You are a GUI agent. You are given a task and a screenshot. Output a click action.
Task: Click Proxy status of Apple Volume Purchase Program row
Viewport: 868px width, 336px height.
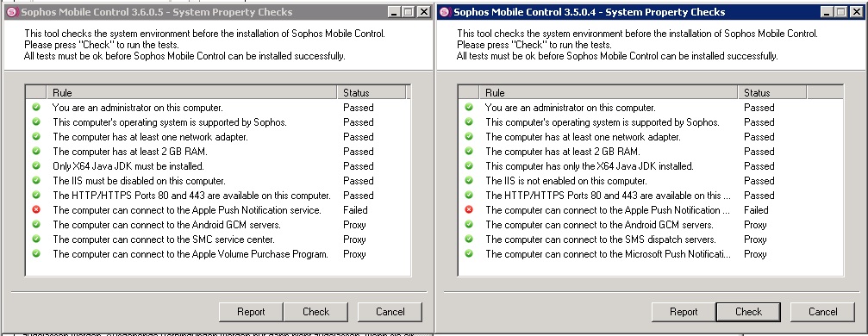coord(354,254)
